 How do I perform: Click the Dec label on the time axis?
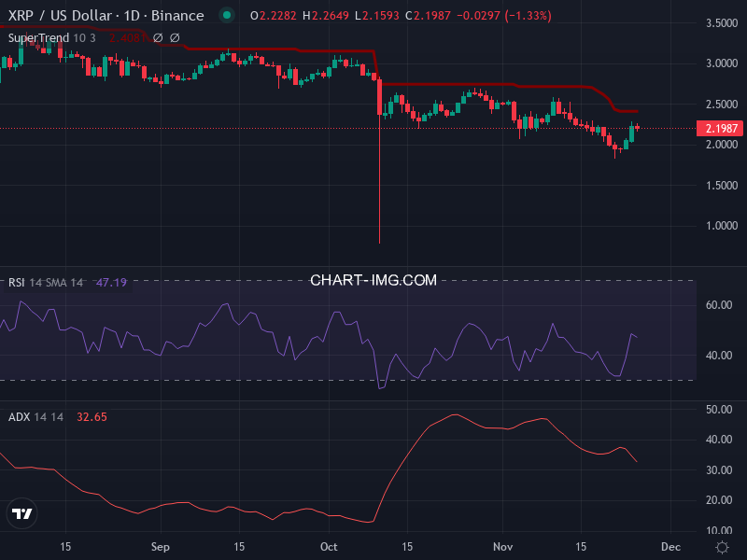click(x=670, y=547)
